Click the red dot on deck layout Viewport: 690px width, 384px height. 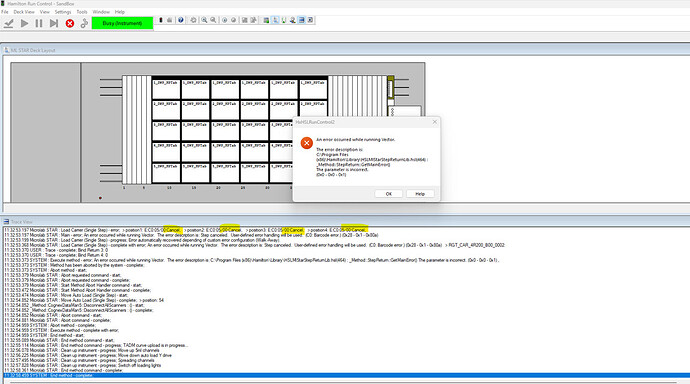point(100,198)
